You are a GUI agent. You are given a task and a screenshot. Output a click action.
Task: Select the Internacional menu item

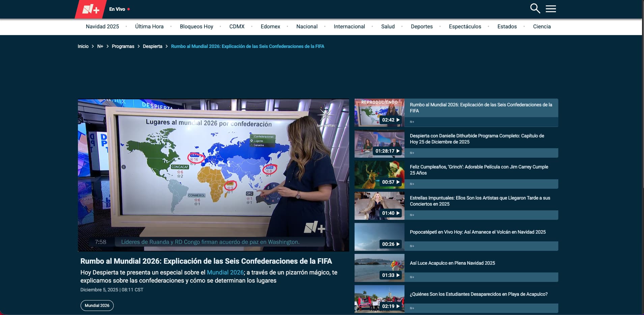point(349,26)
